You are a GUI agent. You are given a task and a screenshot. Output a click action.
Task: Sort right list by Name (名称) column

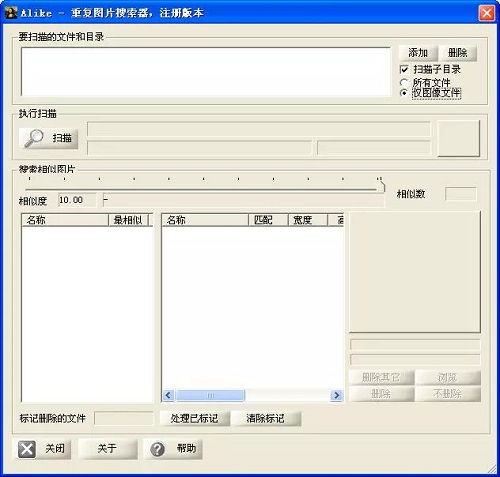(205, 220)
